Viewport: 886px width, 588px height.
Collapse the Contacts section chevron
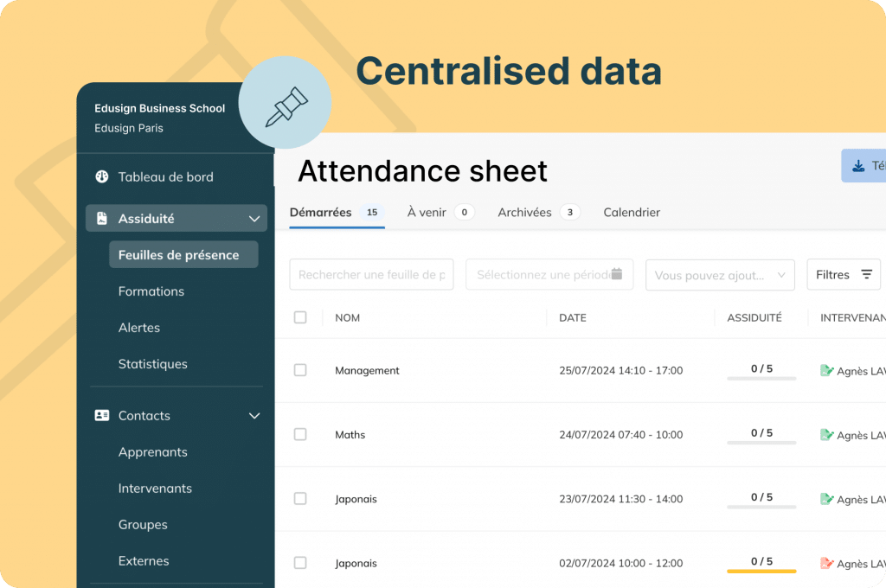click(x=254, y=416)
